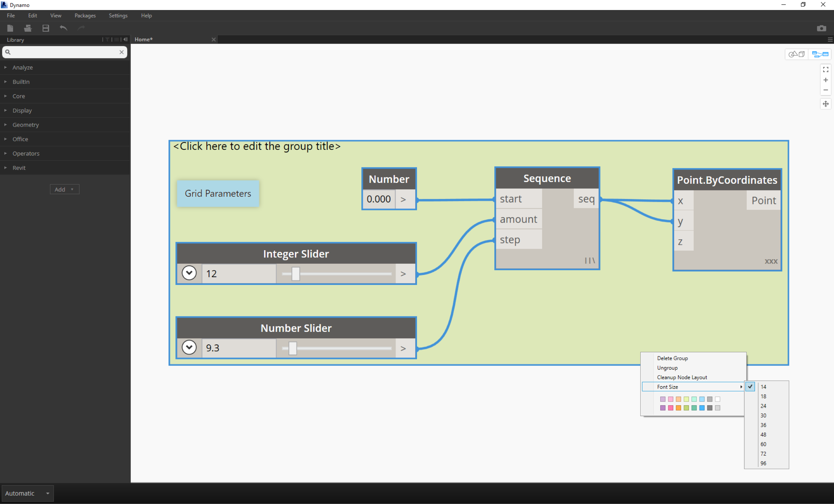Open the Automatic run mode dropdown
Image resolution: width=834 pixels, height=504 pixels.
click(x=28, y=493)
